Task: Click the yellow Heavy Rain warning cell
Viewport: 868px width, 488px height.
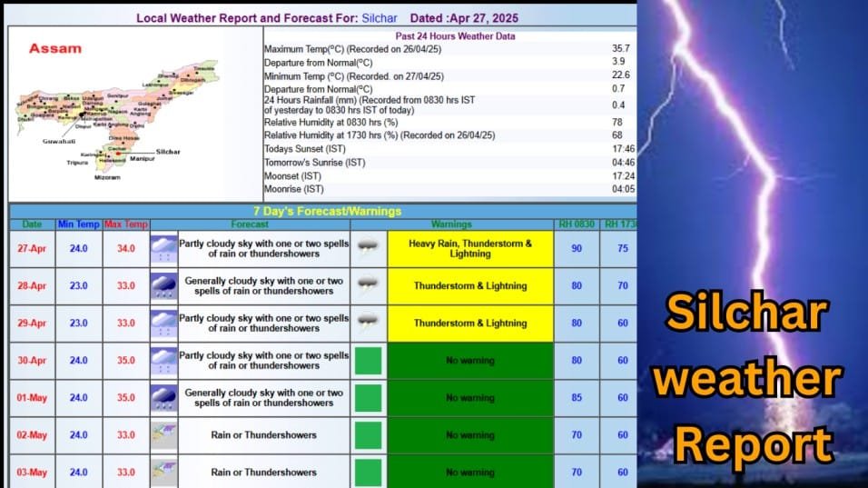Action: point(469,248)
